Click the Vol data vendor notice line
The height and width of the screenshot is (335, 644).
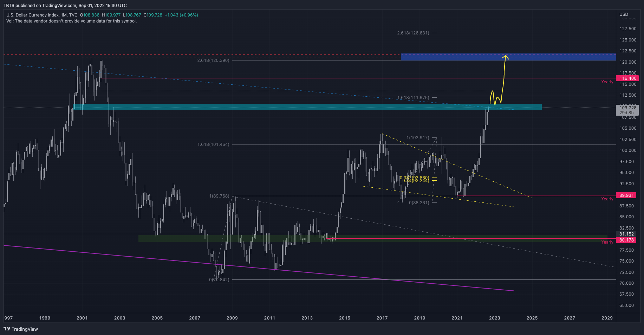72,21
